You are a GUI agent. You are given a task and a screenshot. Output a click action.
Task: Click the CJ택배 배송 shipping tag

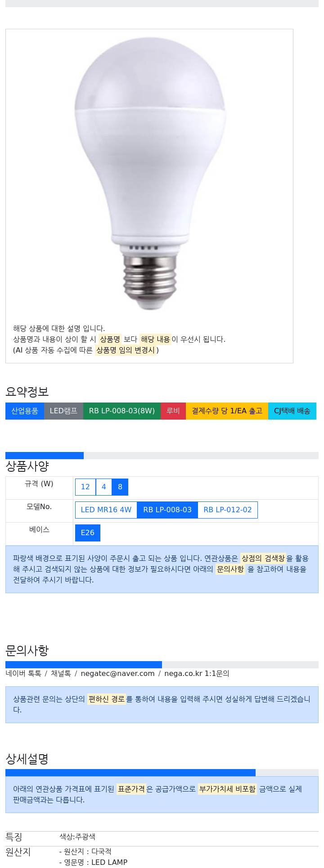point(292,411)
